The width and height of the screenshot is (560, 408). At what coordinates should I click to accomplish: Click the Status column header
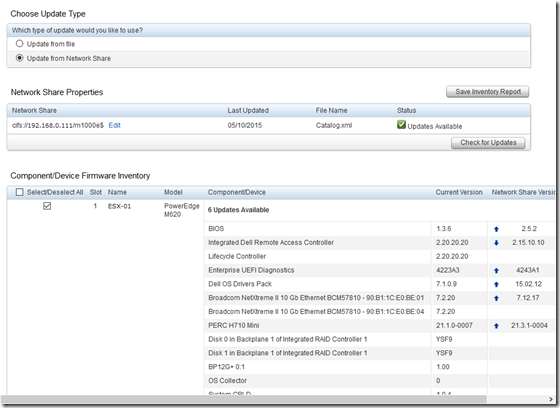[x=406, y=110]
